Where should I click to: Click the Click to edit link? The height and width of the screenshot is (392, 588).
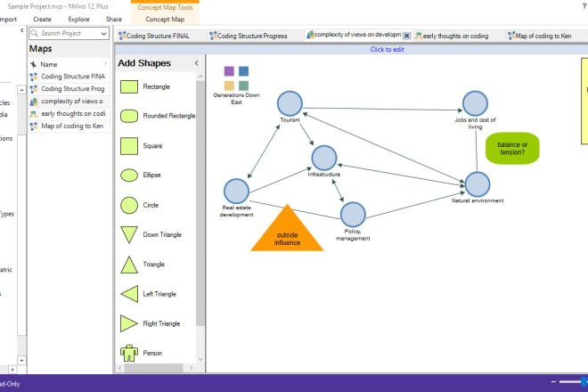click(387, 50)
